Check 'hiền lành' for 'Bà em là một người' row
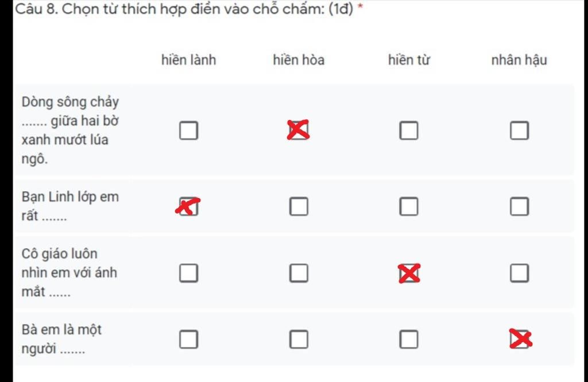The height and width of the screenshot is (382, 588). point(188,339)
